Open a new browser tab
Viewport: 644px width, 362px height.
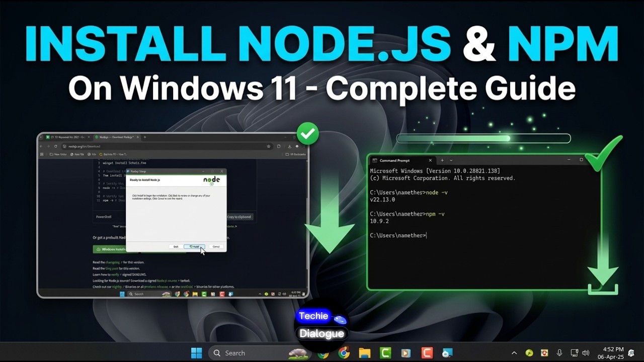tap(145, 137)
